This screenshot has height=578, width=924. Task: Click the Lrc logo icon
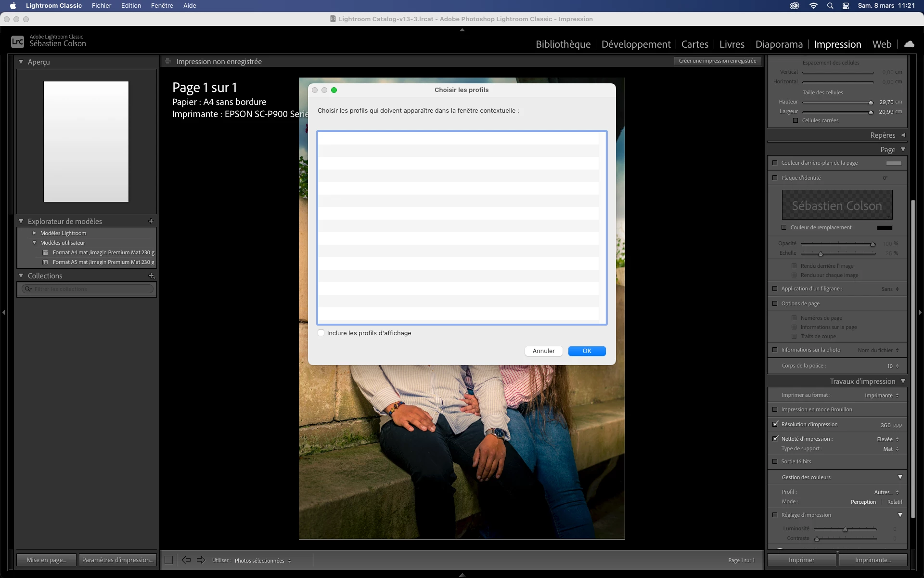[x=17, y=41]
